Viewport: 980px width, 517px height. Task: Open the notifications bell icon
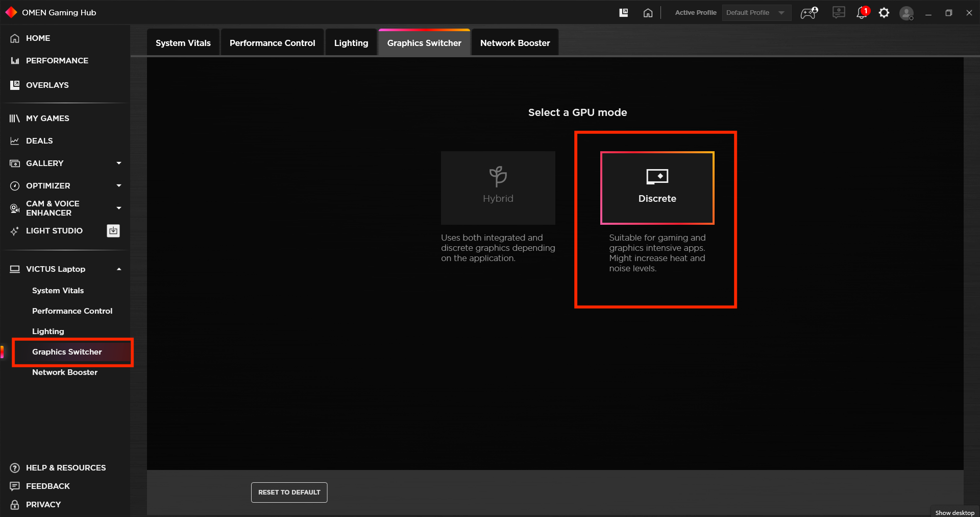click(x=862, y=13)
